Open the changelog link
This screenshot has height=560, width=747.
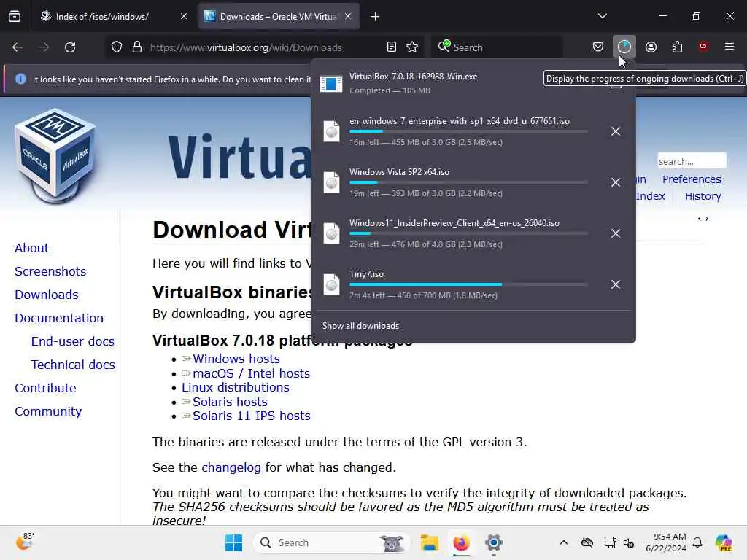(x=231, y=467)
